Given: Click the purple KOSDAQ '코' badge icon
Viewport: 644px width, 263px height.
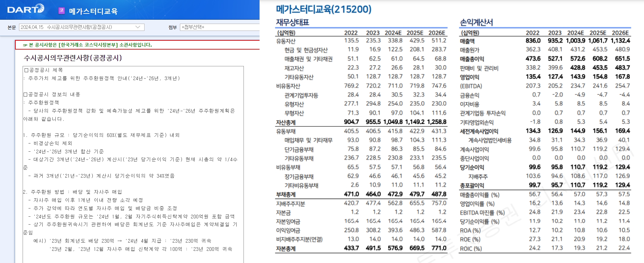Looking at the screenshot, I should click(61, 11).
